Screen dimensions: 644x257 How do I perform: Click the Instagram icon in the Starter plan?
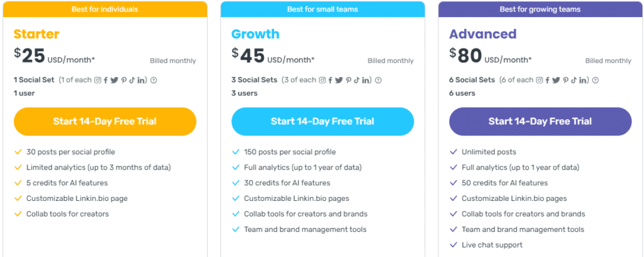pos(97,80)
